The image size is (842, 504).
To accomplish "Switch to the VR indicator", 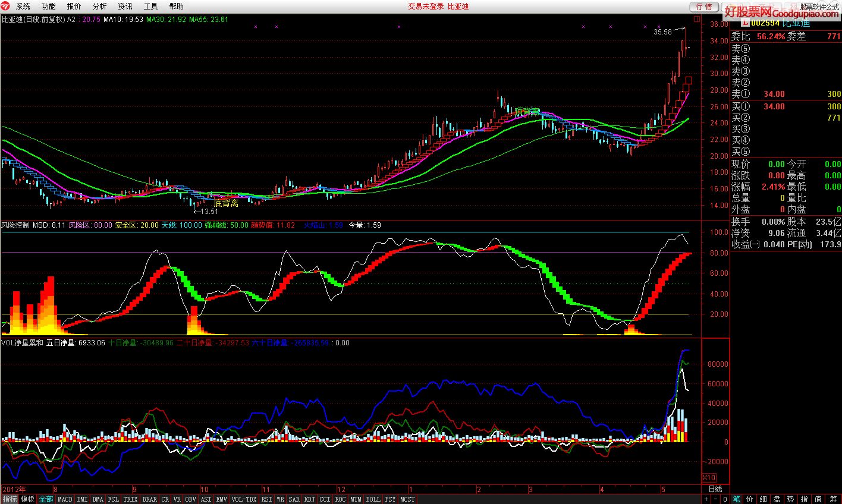I will (x=177, y=499).
